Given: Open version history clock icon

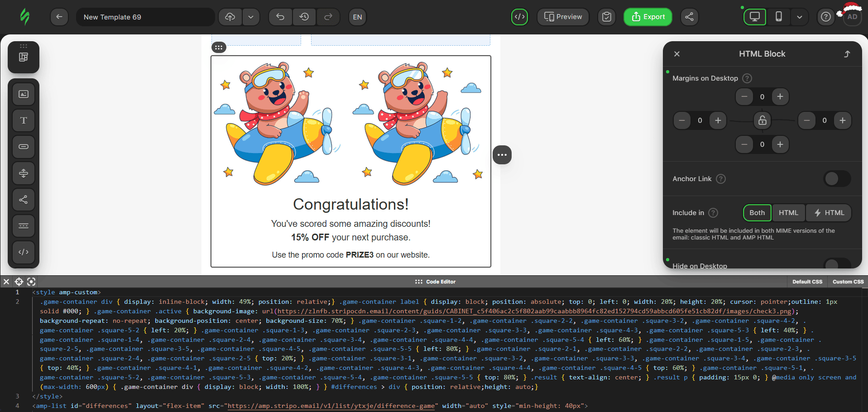Looking at the screenshot, I should [x=304, y=17].
